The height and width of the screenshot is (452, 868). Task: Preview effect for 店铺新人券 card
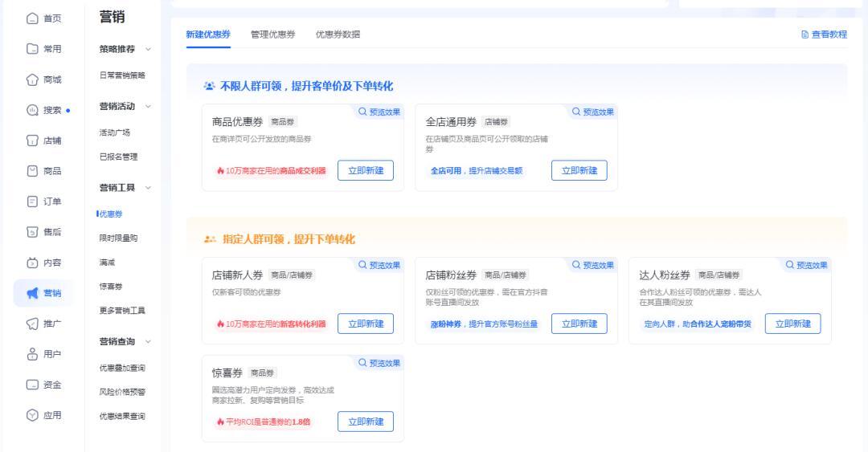click(x=379, y=265)
